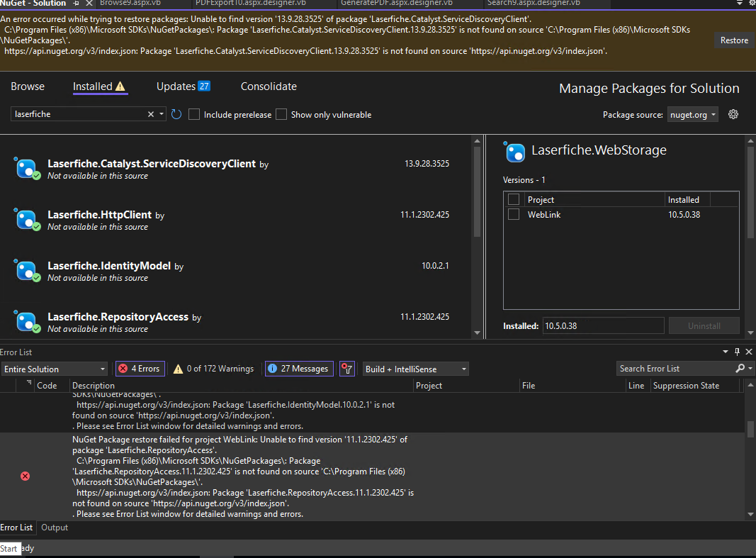Viewport: 756px width, 558px height.
Task: Toggle the 27 Messages filter
Action: click(x=300, y=369)
